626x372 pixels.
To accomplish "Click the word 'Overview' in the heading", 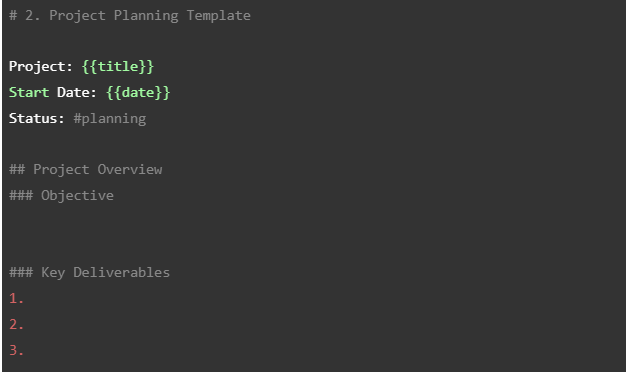I will pyautogui.click(x=130, y=169).
